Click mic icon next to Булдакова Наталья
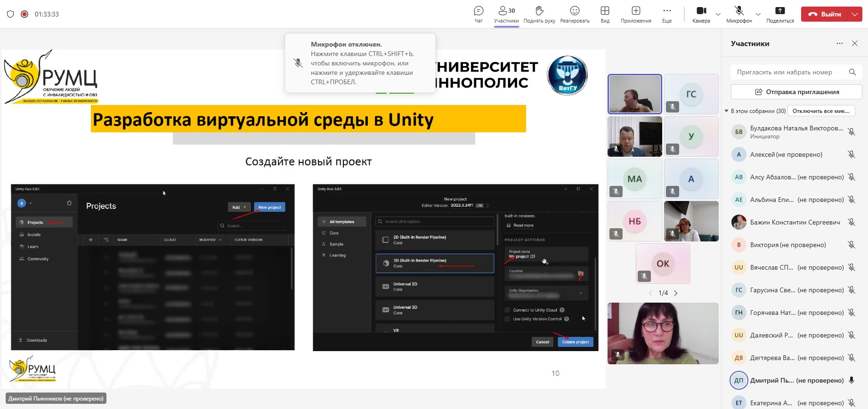The height and width of the screenshot is (409, 868). [x=852, y=132]
